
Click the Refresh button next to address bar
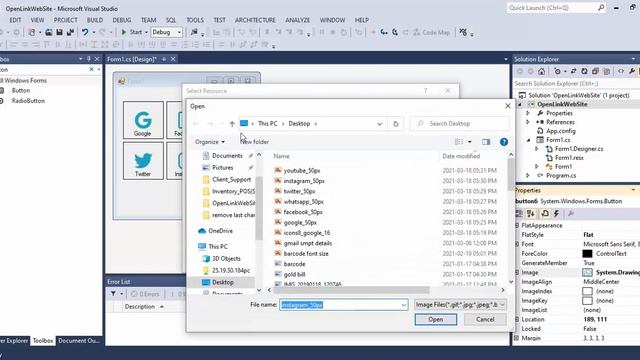[x=396, y=124]
